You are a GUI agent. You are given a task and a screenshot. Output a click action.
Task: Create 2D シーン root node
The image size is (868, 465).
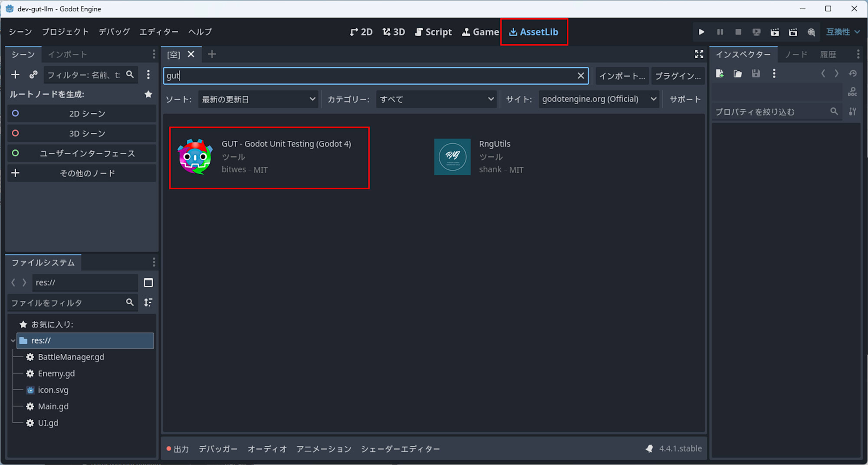82,113
